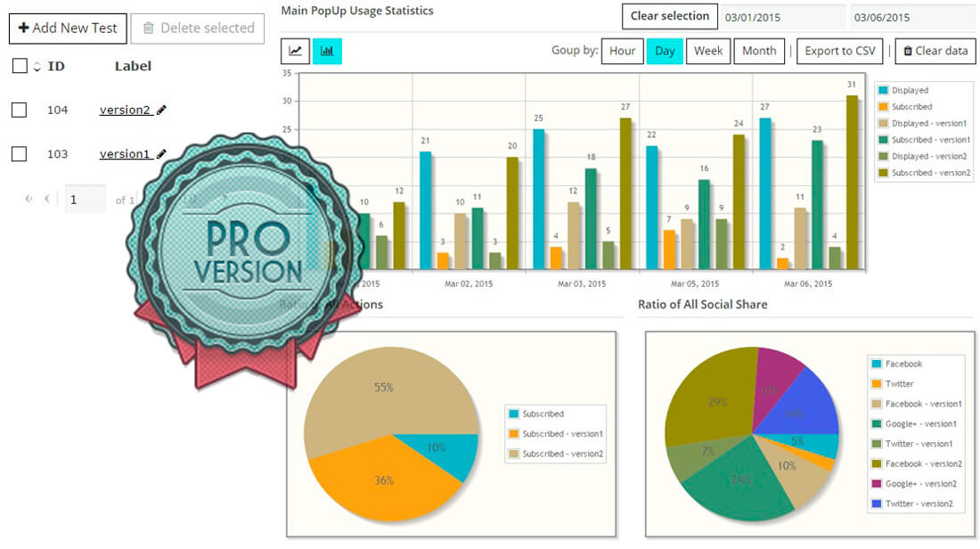Click the Add New Test button
Image resolution: width=980 pixels, height=549 pixels.
tap(68, 28)
